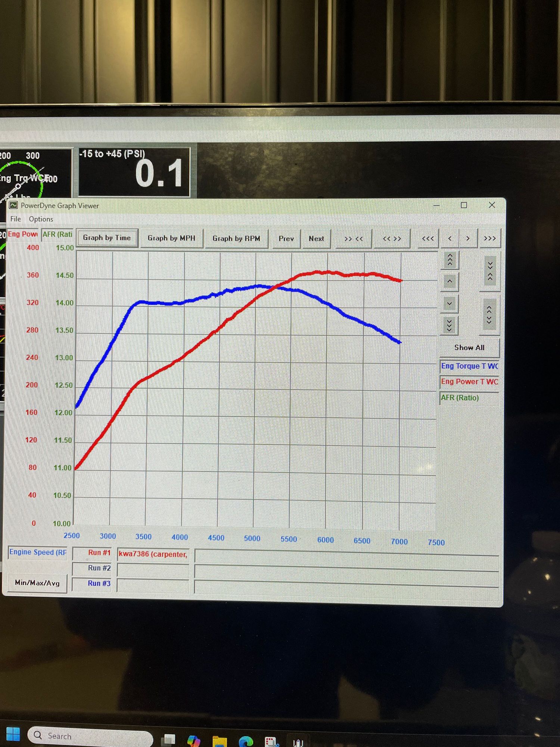Click the '<<<' fast scroll left button
Image resolution: width=560 pixels, height=747 pixels.
pyautogui.click(x=427, y=239)
